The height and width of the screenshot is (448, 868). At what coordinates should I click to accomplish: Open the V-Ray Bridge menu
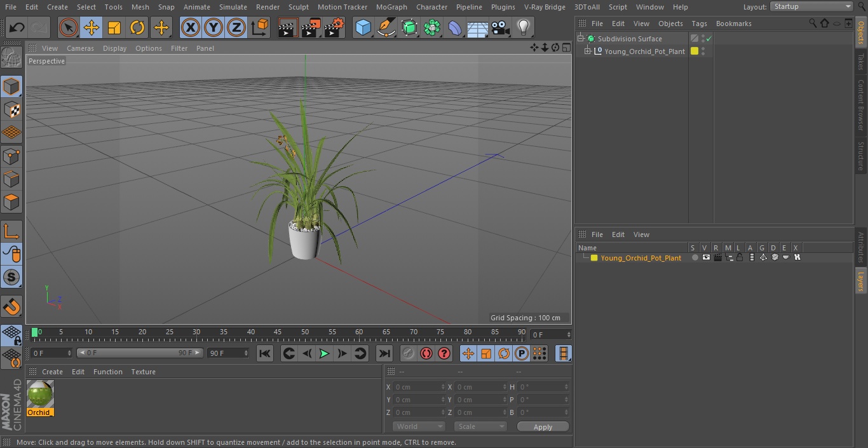point(545,7)
